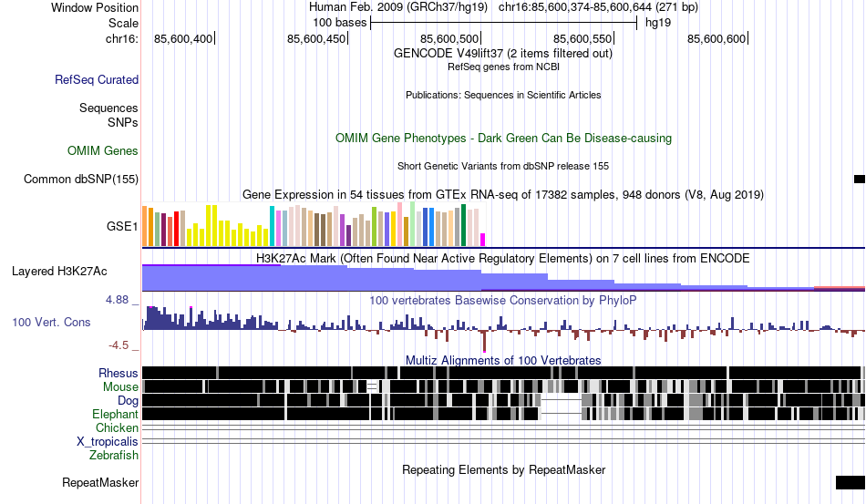The height and width of the screenshot is (504, 866).
Task: Click Short Genetic Variants from dbSNP title
Action: point(503,166)
